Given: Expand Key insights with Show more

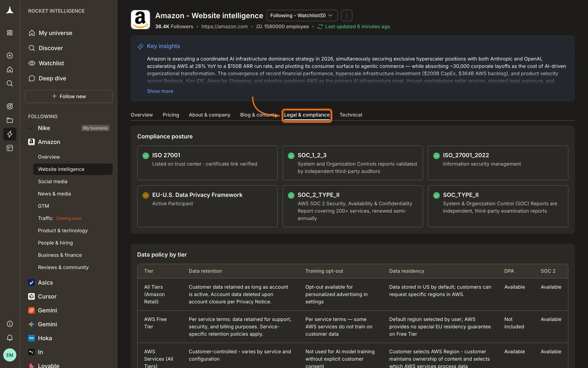Looking at the screenshot, I should point(160,91).
